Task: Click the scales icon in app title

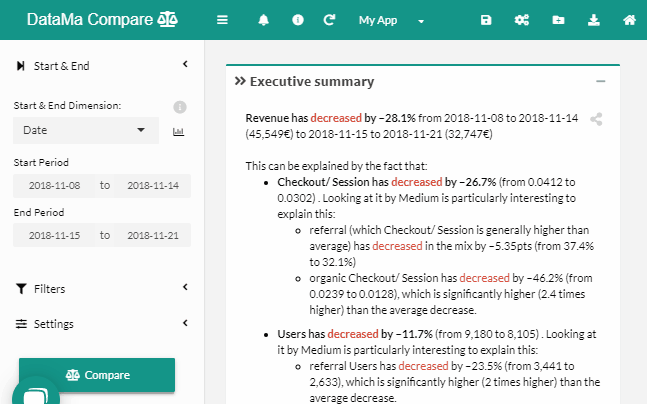Action: [x=168, y=19]
